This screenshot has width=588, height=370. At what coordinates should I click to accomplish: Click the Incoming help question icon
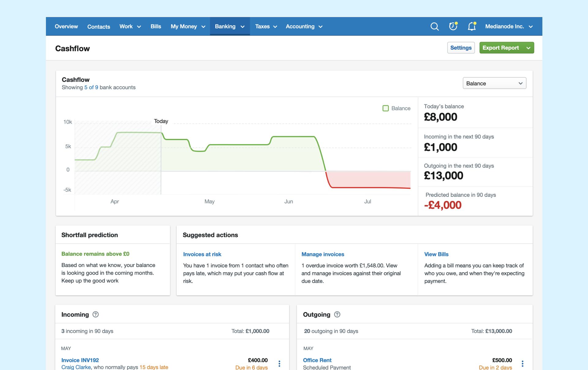pos(96,315)
